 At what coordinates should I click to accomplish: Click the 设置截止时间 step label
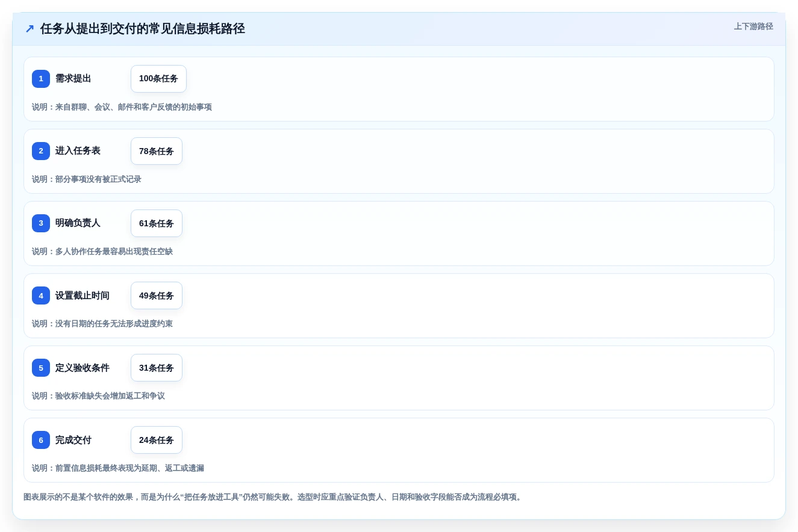tap(83, 295)
